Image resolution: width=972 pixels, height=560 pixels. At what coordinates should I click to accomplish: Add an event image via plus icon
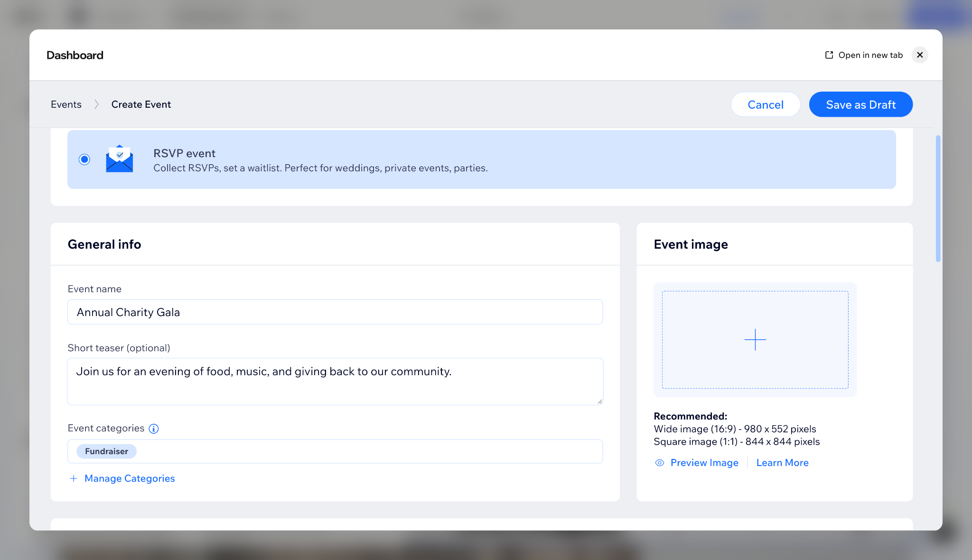pyautogui.click(x=755, y=340)
